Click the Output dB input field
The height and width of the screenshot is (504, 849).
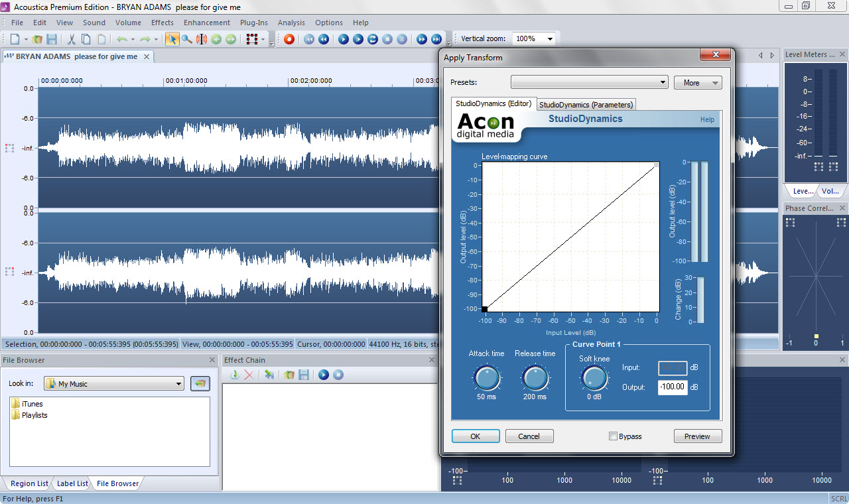point(673,387)
